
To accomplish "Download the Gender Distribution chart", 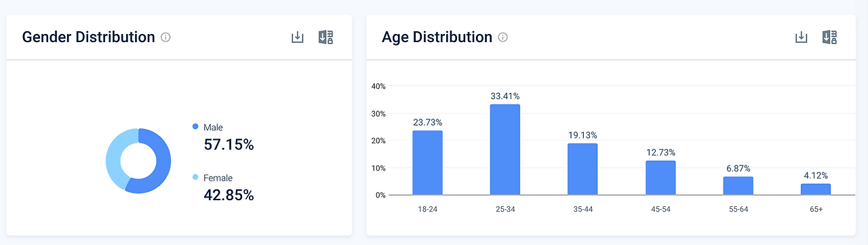I will pyautogui.click(x=297, y=37).
